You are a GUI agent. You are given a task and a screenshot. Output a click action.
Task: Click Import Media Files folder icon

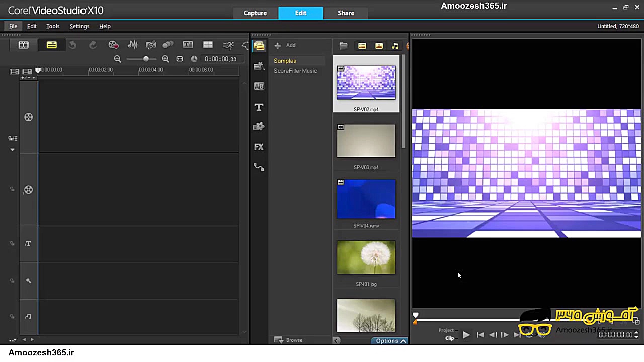[344, 46]
